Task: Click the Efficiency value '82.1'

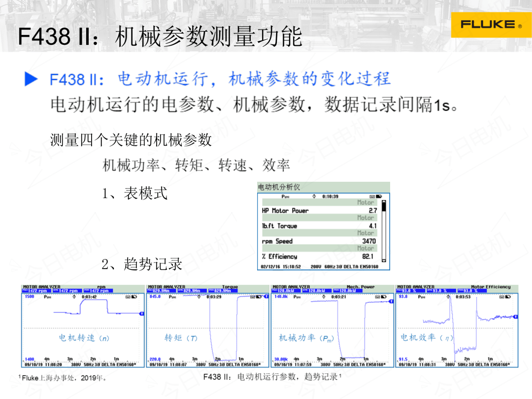Action: (x=368, y=257)
